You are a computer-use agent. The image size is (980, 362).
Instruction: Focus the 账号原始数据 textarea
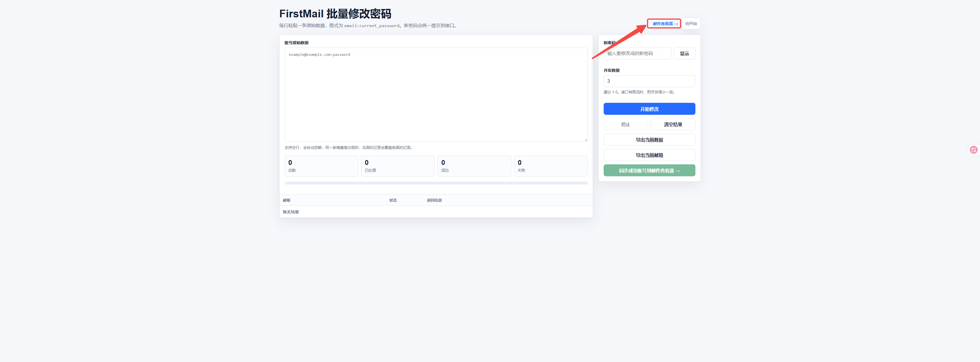pyautogui.click(x=436, y=94)
